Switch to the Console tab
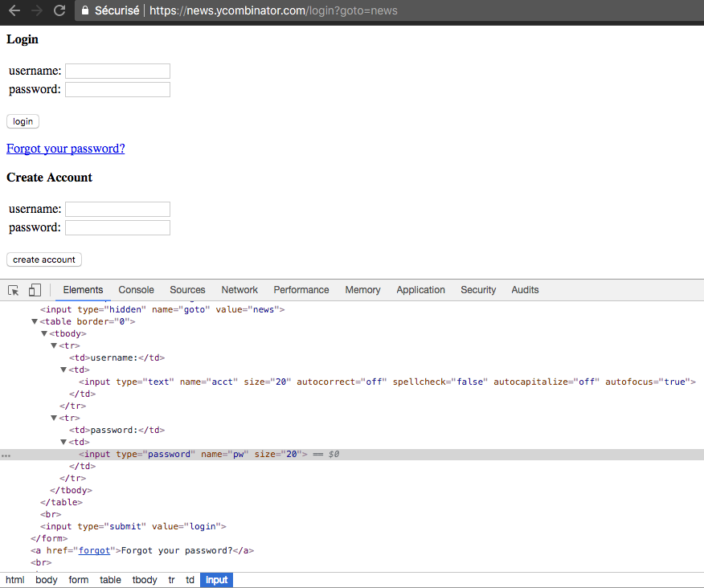Screen dimensions: 704x588 click(x=136, y=290)
